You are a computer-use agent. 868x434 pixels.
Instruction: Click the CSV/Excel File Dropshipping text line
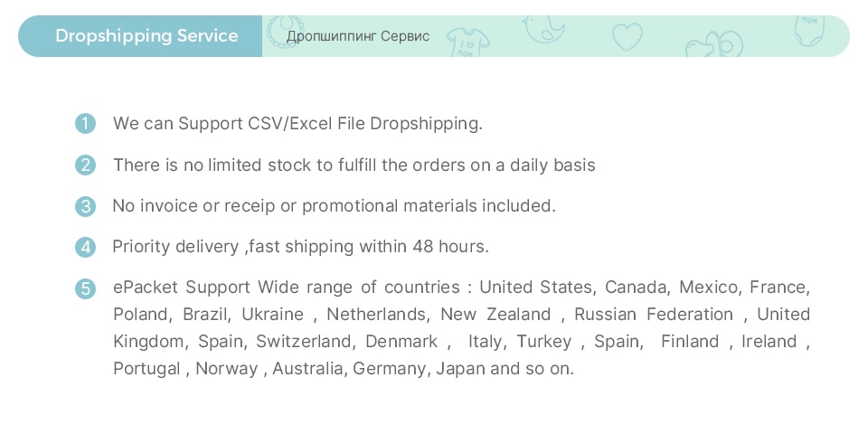tap(297, 124)
